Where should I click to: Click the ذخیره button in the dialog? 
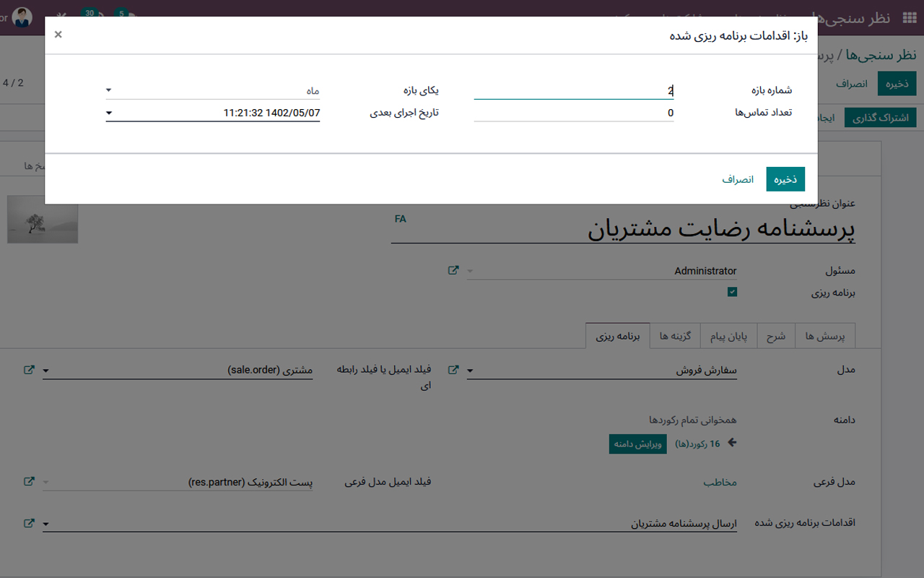coord(785,178)
